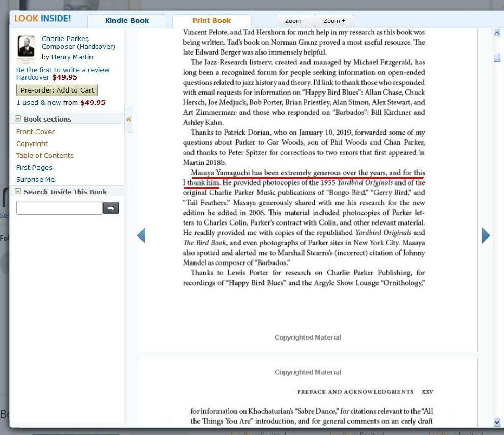
Task: Collapse the sidebar with double chevron
Action: [128, 120]
